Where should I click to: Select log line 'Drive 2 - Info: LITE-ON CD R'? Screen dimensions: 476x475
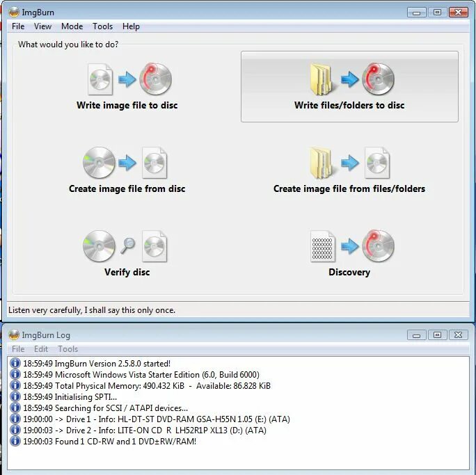pos(145,430)
